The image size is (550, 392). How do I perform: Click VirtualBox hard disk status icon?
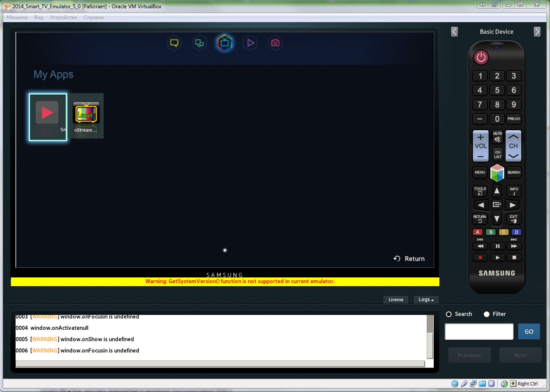[455, 384]
